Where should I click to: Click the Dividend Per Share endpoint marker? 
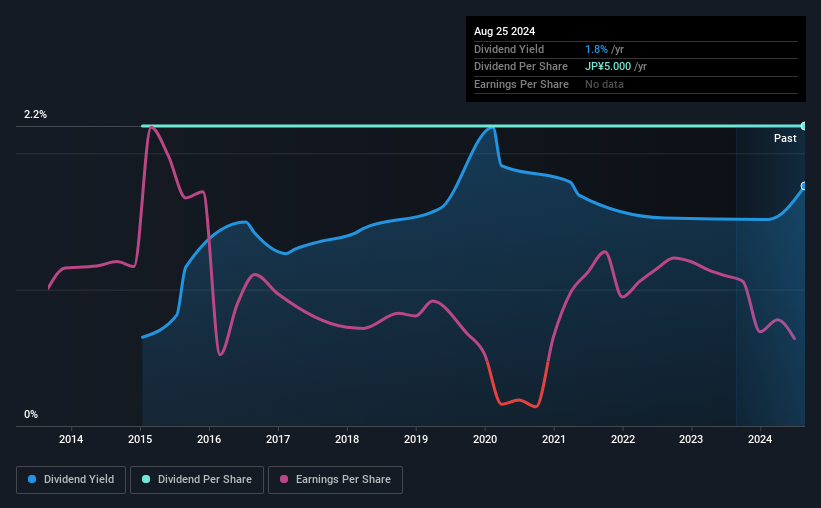(803, 126)
